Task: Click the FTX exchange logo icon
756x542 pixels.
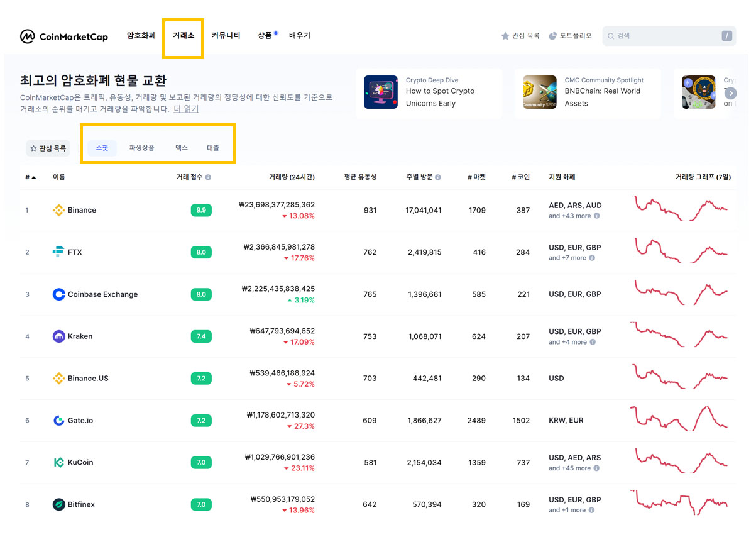Action: tap(58, 252)
